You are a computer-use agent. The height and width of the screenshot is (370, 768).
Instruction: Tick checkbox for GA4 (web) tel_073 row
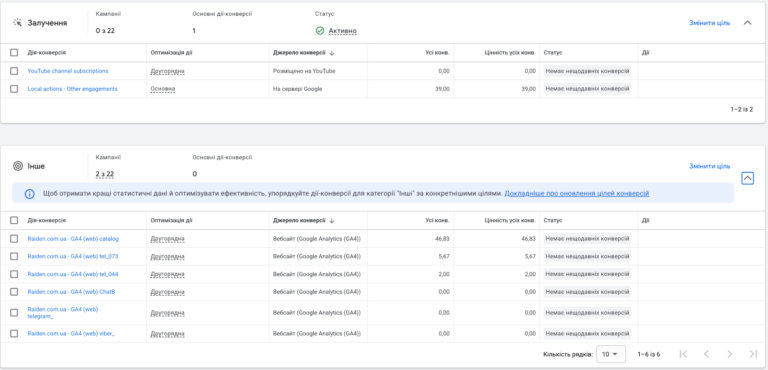[x=14, y=256]
